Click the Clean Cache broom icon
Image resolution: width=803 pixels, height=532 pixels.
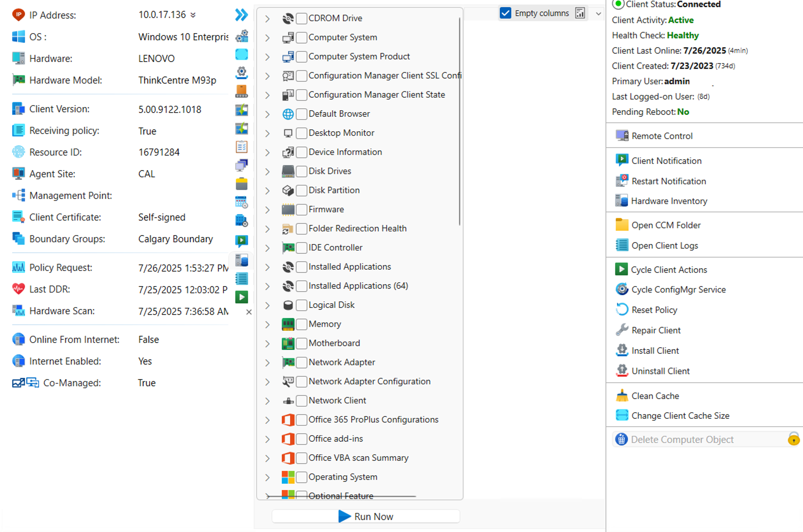tap(622, 396)
